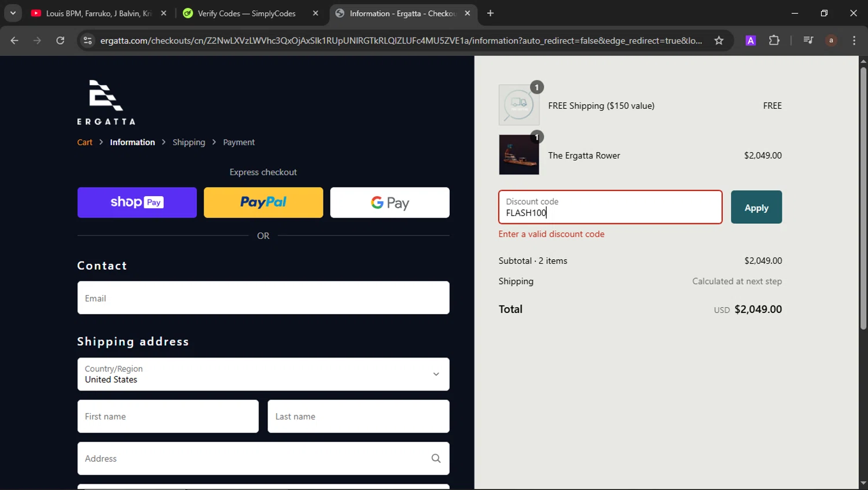This screenshot has height=490, width=868.
Task: Open the tab search dropdown arrow
Action: tap(13, 13)
